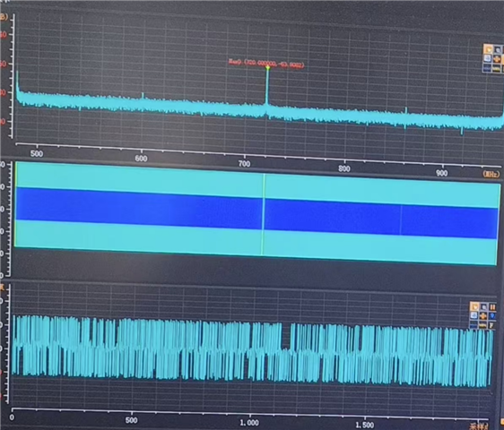Select the pointer cursor tool in the waveform panel
This screenshot has width=504, height=430.
point(474,306)
